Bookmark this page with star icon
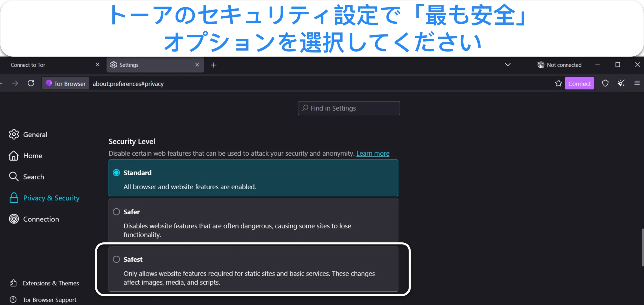Screen dimensions: 644x305 (x=558, y=83)
